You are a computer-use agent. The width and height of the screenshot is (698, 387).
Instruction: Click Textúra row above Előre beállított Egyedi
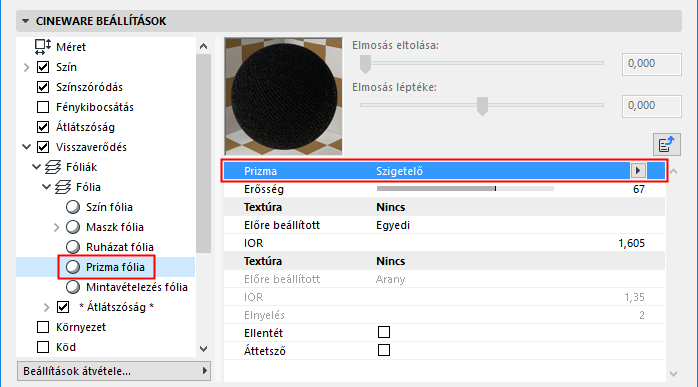coord(444,207)
